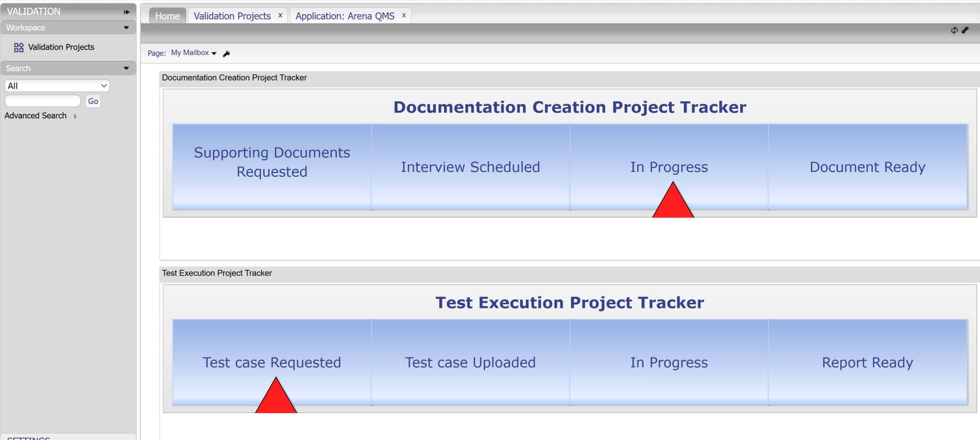Click red marker under Documentation In Progress
This screenshot has width=980, height=440.
(x=673, y=203)
